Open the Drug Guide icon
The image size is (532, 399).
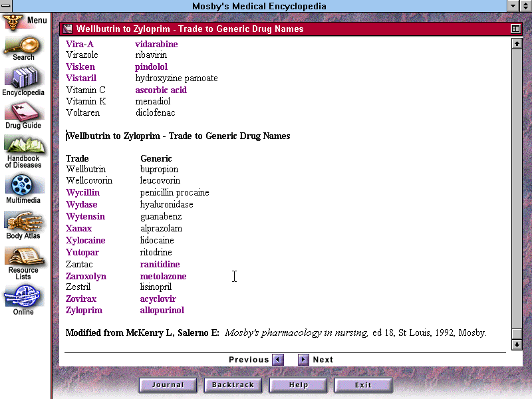click(x=23, y=116)
